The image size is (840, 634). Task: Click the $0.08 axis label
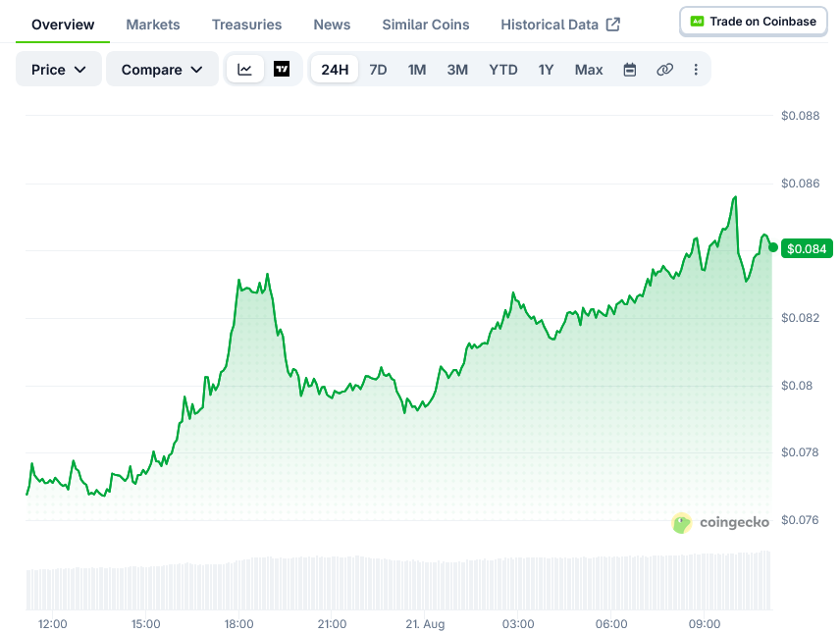pyautogui.click(x=797, y=386)
